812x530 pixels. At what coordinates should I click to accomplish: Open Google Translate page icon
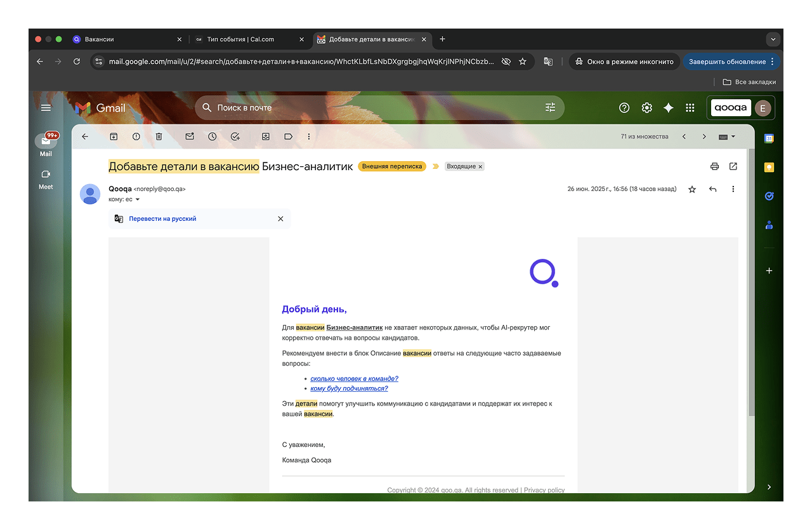548,62
